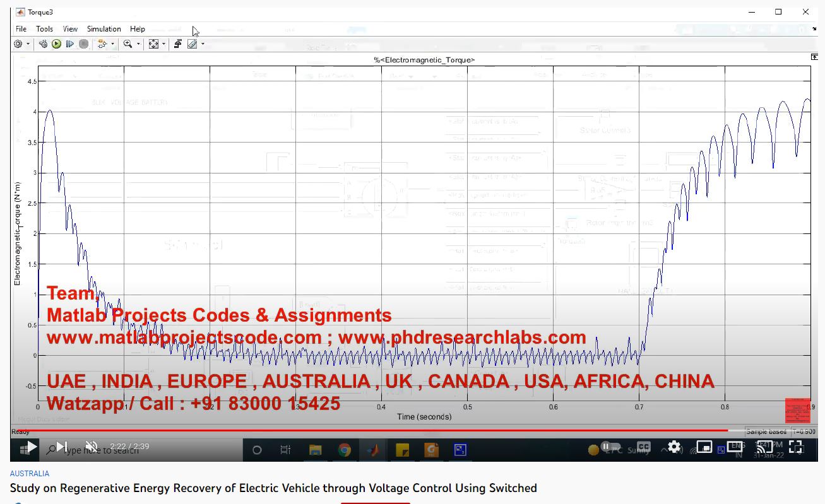This screenshot has height=504, width=825.
Task: Click the green Run simulation button
Action: point(57,44)
